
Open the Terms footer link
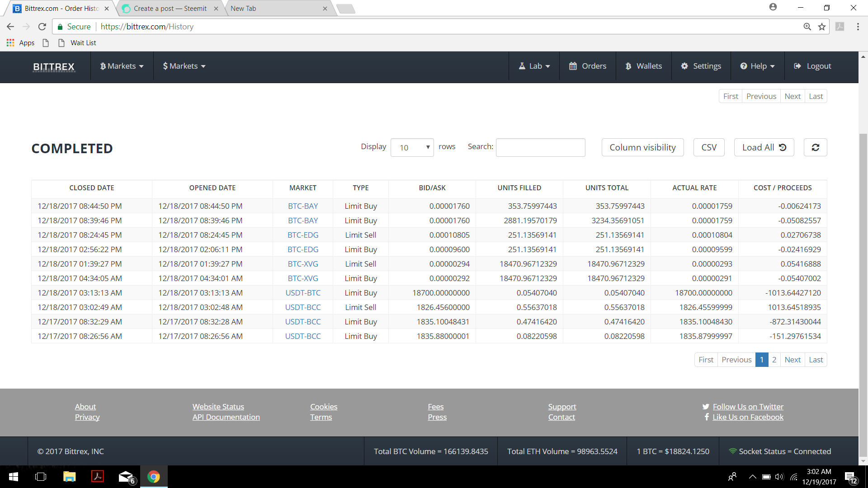[x=321, y=417]
